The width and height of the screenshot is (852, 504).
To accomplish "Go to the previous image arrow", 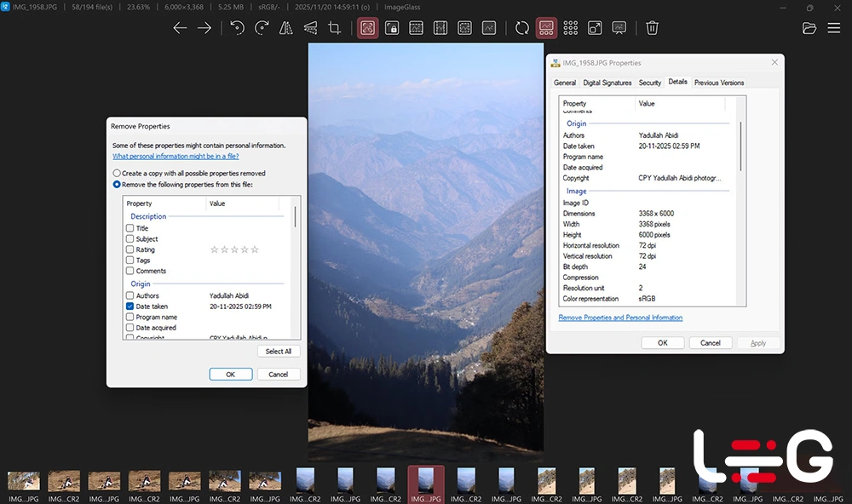I will point(180,28).
